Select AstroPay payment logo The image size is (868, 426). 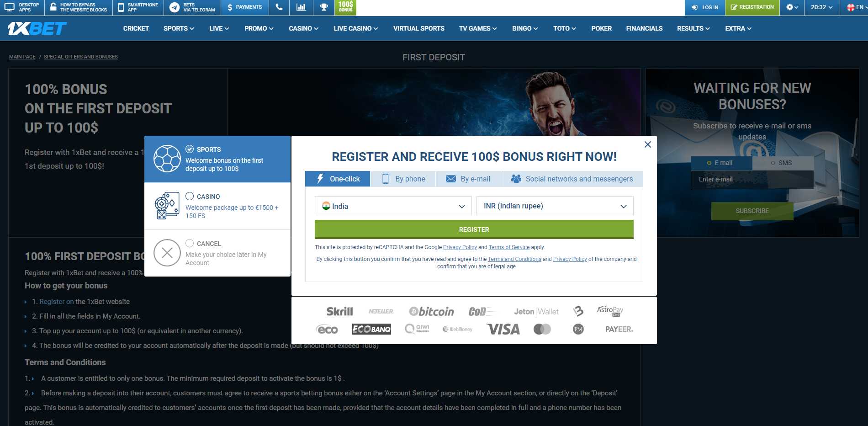(610, 311)
